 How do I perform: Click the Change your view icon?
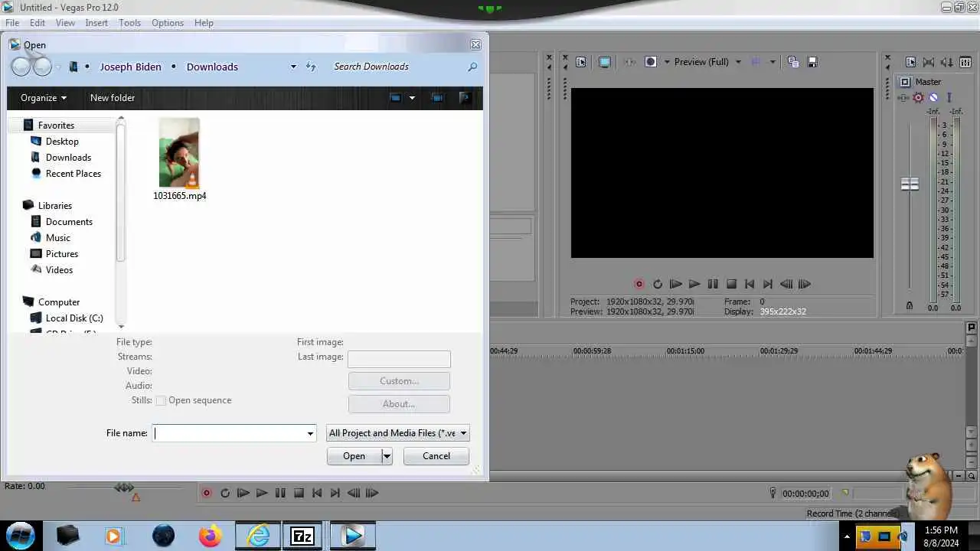pyautogui.click(x=395, y=98)
